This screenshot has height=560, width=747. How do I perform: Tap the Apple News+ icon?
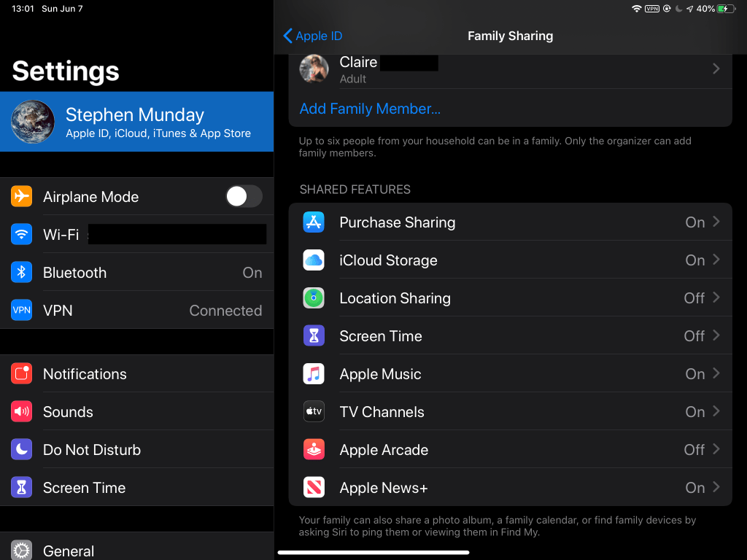click(x=314, y=488)
